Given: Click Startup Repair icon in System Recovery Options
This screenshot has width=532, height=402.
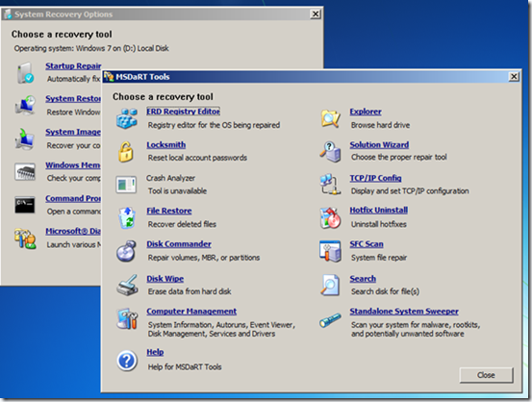Looking at the screenshot, I should pos(25,72).
